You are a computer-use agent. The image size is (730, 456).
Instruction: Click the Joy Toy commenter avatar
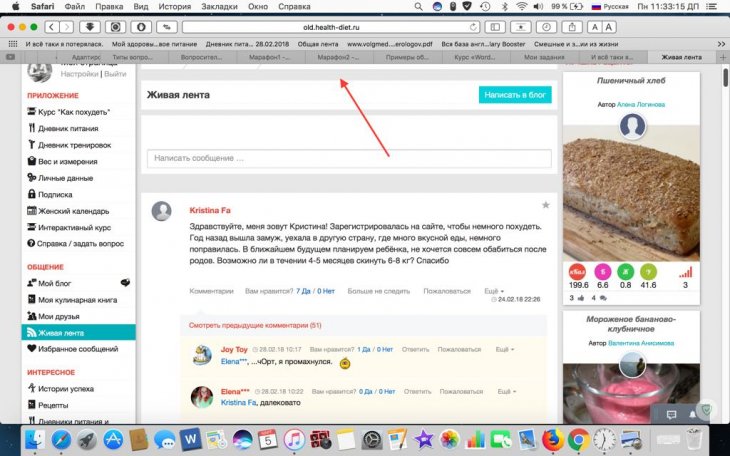pos(202,353)
